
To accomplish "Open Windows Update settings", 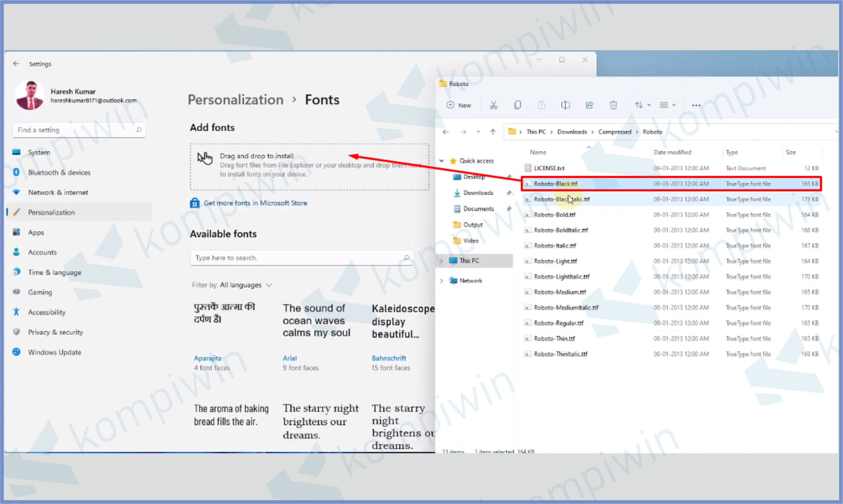I will pyautogui.click(x=79, y=352).
